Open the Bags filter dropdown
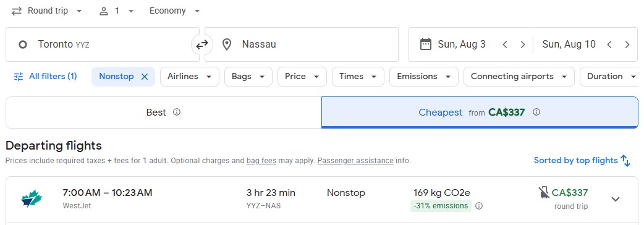The height and width of the screenshot is (225, 644). pos(248,77)
